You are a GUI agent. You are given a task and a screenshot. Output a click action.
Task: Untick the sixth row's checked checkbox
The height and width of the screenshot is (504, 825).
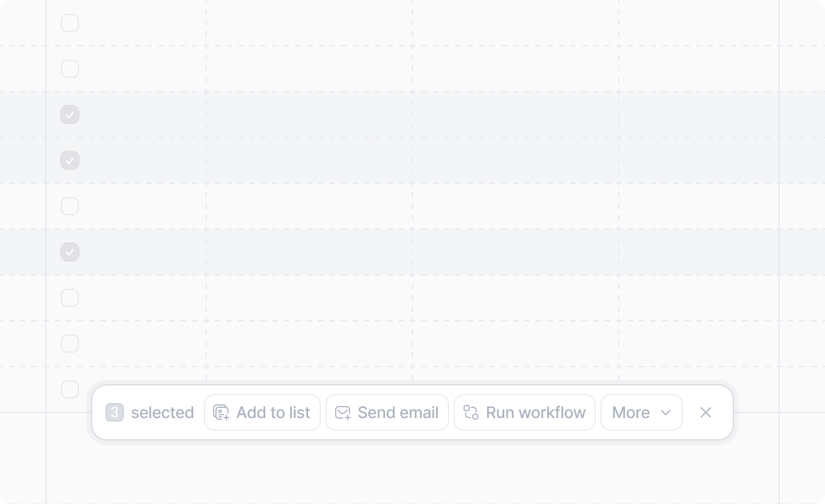coord(70,252)
